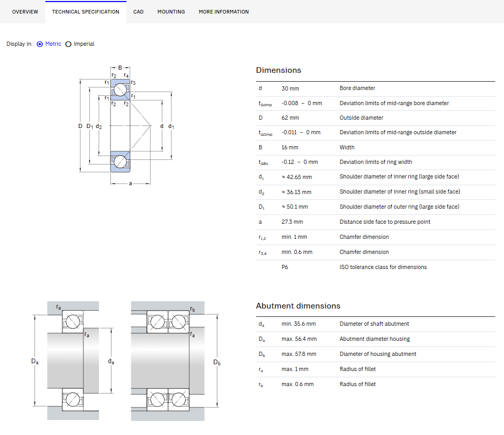Click the Bore diameter description
Screen dimensions: 504x435
(x=357, y=88)
